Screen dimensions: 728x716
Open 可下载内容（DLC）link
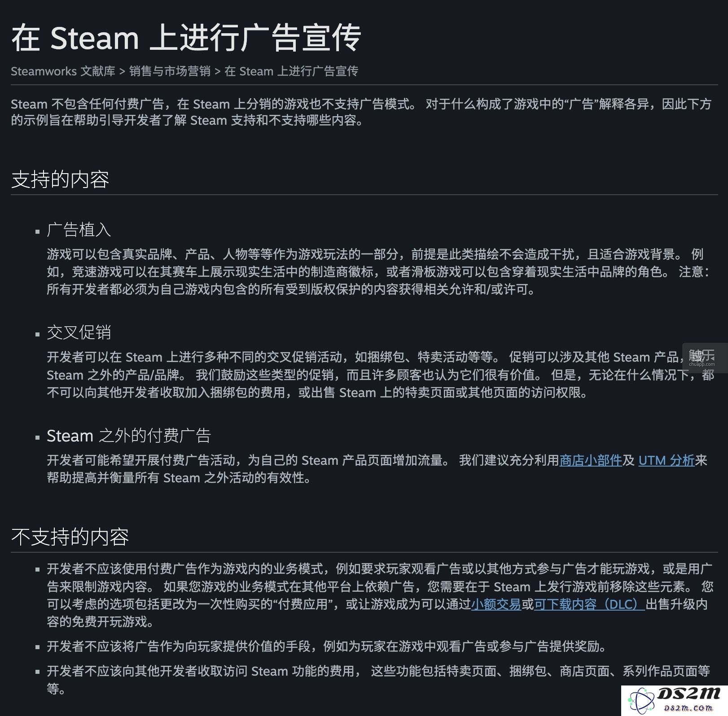point(589,604)
